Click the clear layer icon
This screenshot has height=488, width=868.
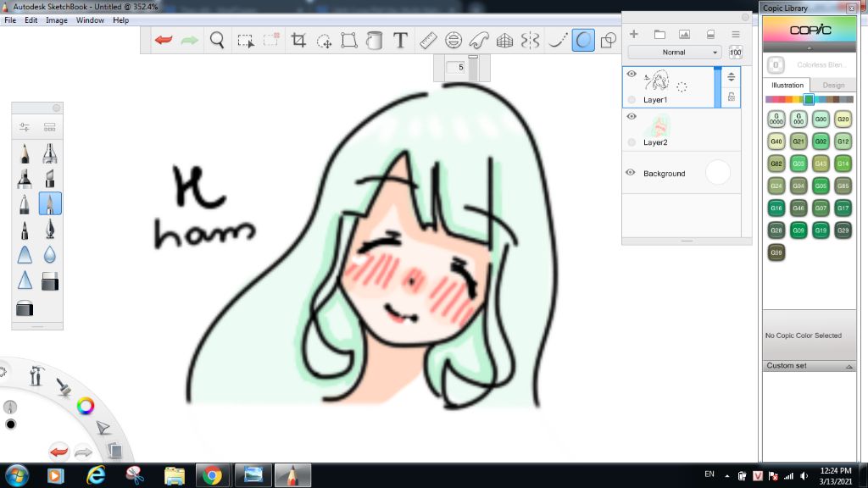[x=711, y=34]
